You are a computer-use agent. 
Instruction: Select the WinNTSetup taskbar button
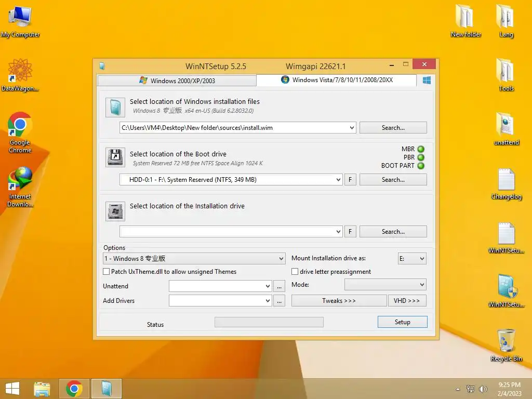pyautogui.click(x=107, y=389)
